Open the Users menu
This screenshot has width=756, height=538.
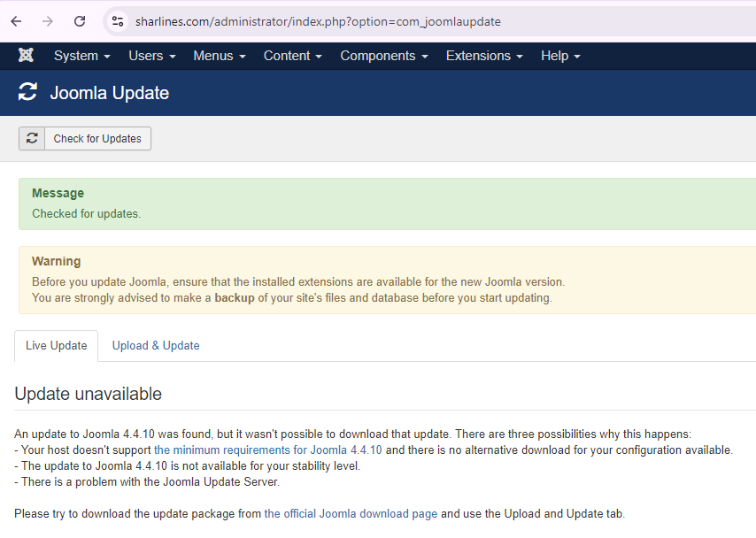coord(152,56)
